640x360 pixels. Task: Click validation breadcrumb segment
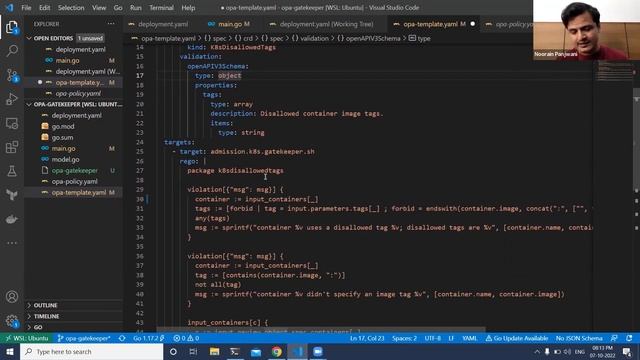click(x=314, y=38)
